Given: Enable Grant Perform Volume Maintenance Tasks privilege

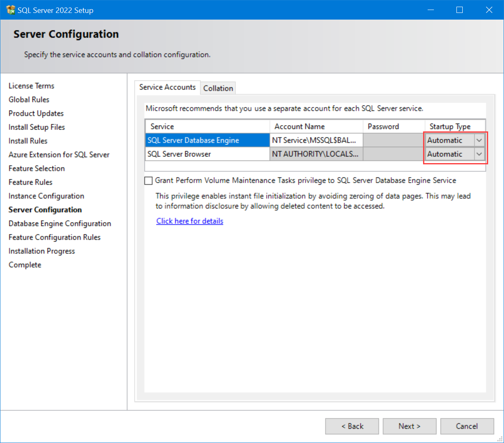Looking at the screenshot, I should [148, 180].
